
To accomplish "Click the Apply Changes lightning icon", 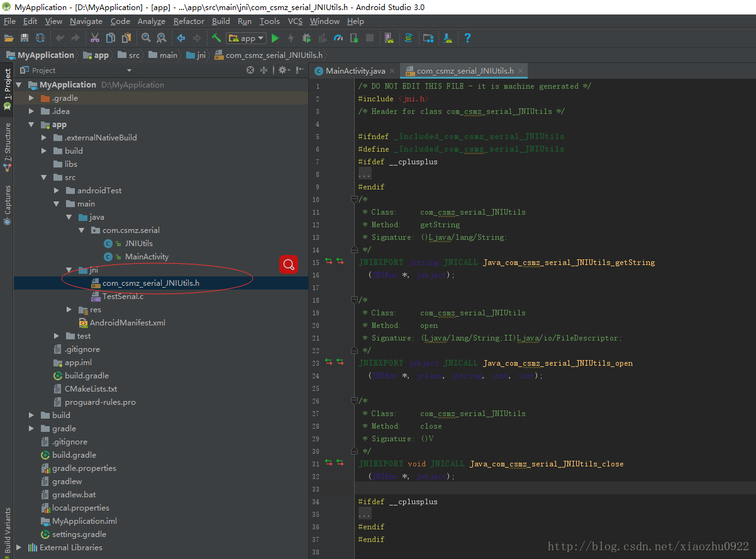I will (x=291, y=38).
